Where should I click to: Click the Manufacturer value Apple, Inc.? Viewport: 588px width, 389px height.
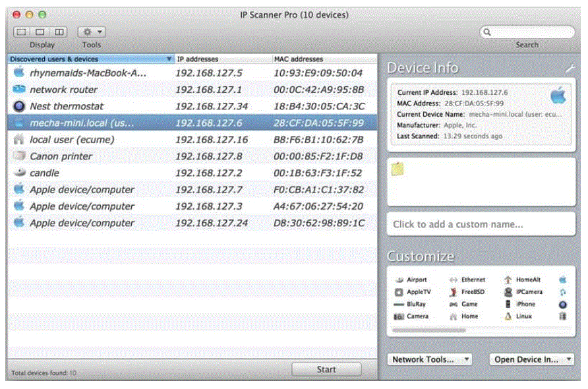[x=460, y=125]
